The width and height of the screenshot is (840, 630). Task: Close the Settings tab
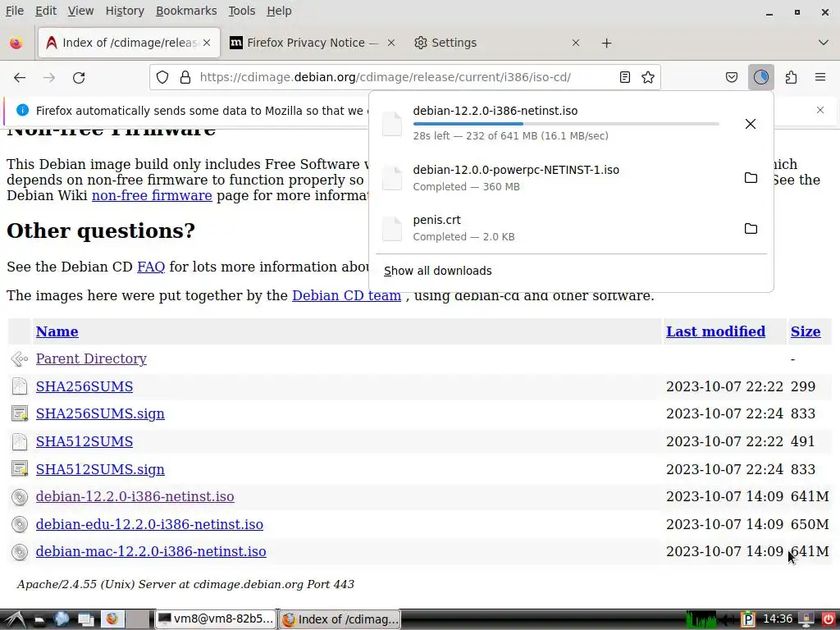click(x=576, y=43)
